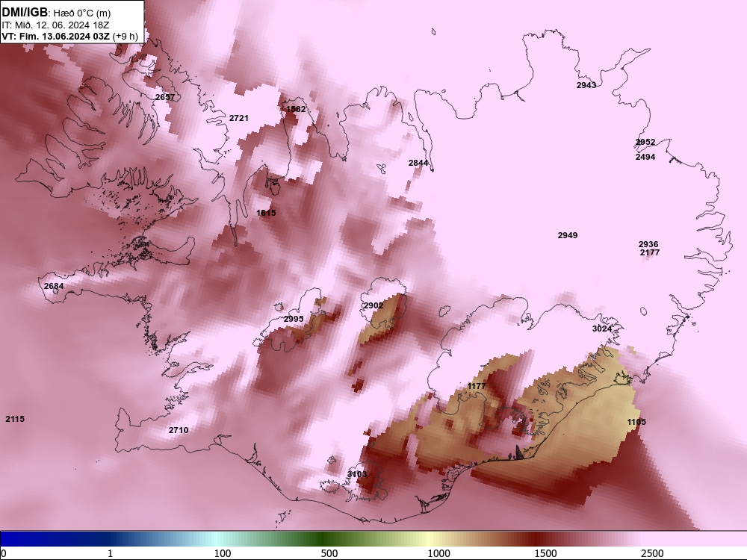Click the 0 label on the color scale
Image resolution: width=747 pixels, height=560 pixels.
point(4,553)
